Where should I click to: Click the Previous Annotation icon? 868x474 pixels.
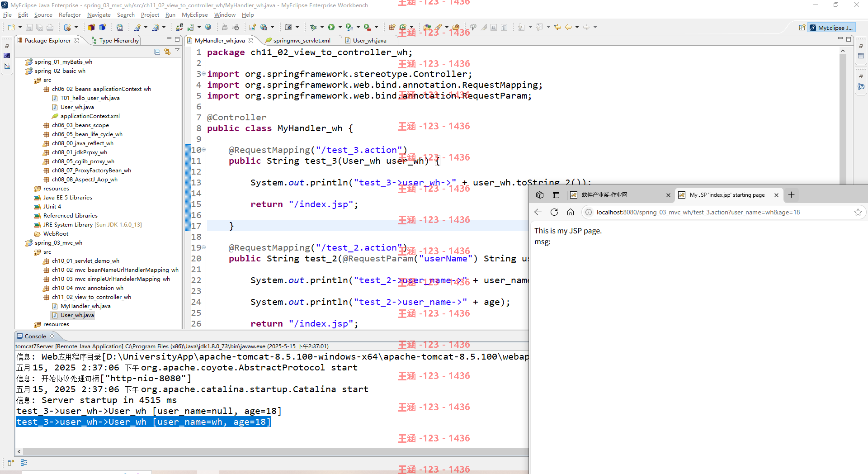click(x=539, y=27)
